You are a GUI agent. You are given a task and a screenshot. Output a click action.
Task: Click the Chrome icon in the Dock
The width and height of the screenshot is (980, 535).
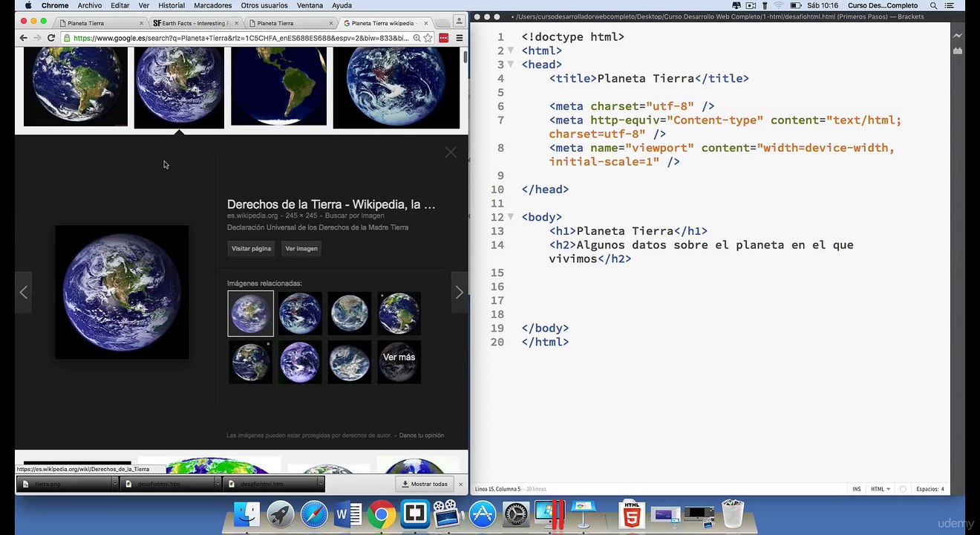pyautogui.click(x=381, y=513)
